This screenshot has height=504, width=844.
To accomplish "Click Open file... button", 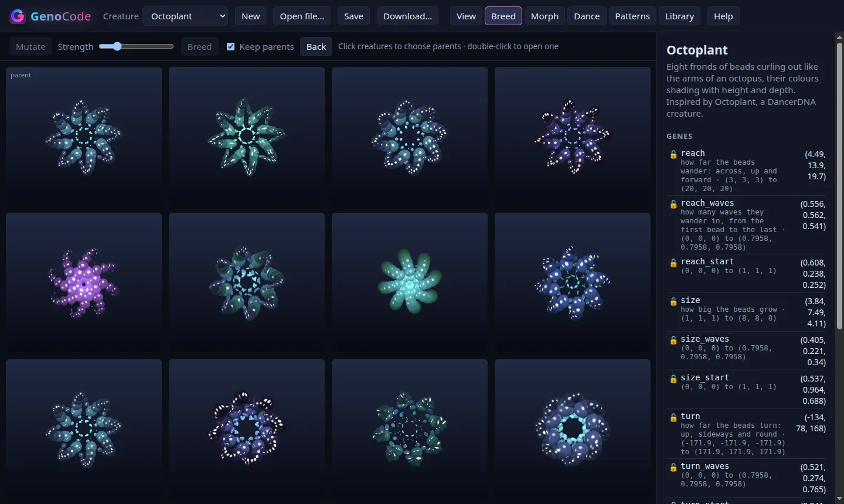I will click(302, 16).
